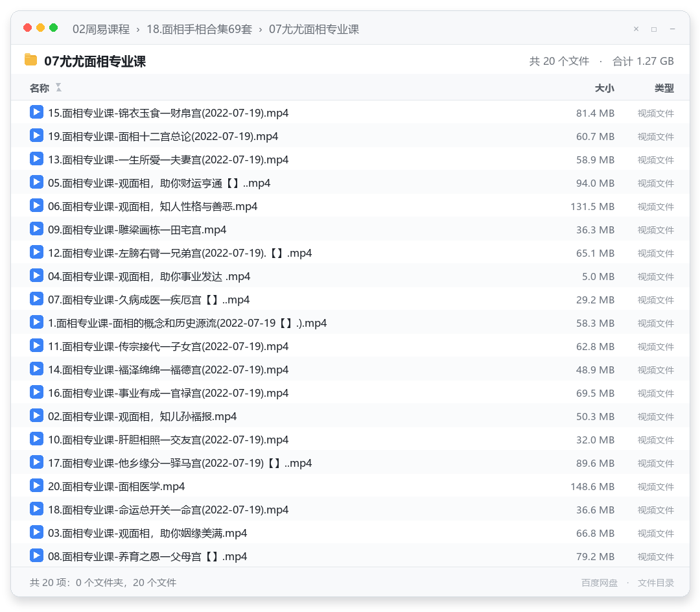700x612 pixels.
Task: Click the yellow traffic-light window button
Action: [41, 28]
